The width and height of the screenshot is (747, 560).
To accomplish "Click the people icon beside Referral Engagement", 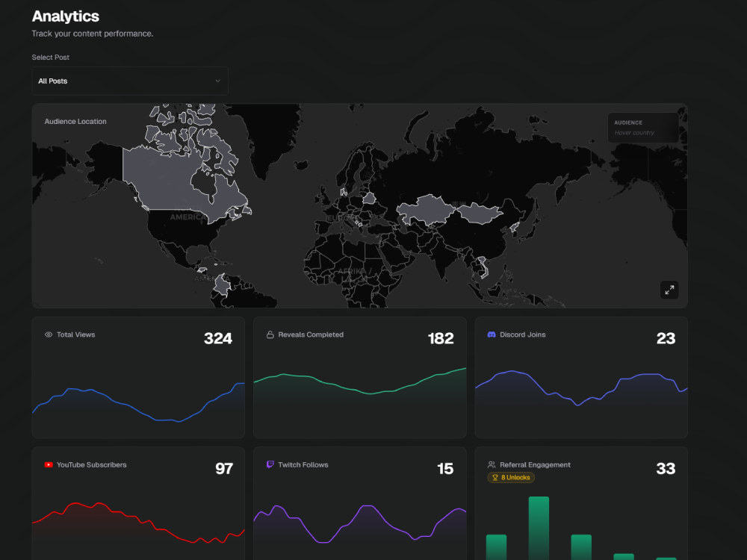I will click(492, 464).
